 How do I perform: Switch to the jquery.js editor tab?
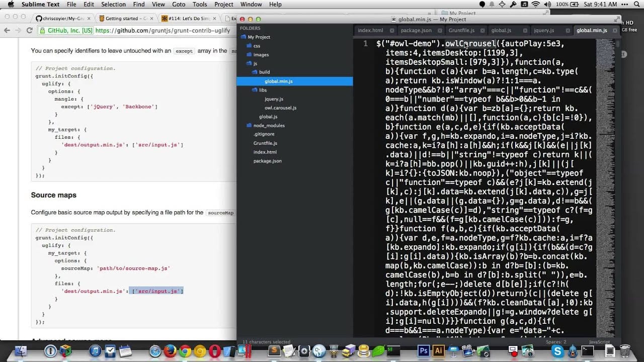(x=544, y=31)
